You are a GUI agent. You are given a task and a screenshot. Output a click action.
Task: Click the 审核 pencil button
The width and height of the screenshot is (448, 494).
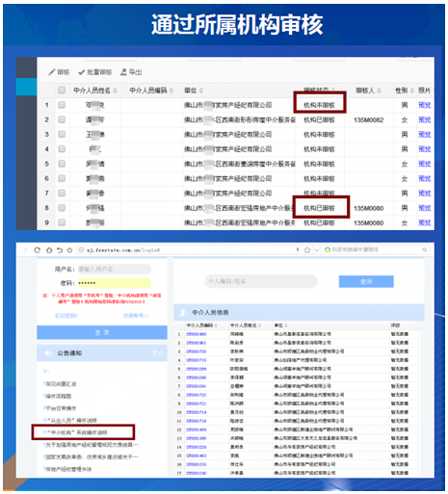pyautogui.click(x=59, y=72)
